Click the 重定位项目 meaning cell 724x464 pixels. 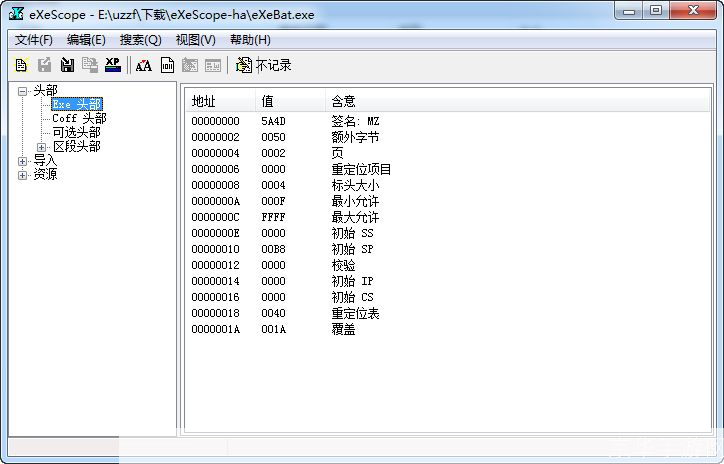(361, 169)
